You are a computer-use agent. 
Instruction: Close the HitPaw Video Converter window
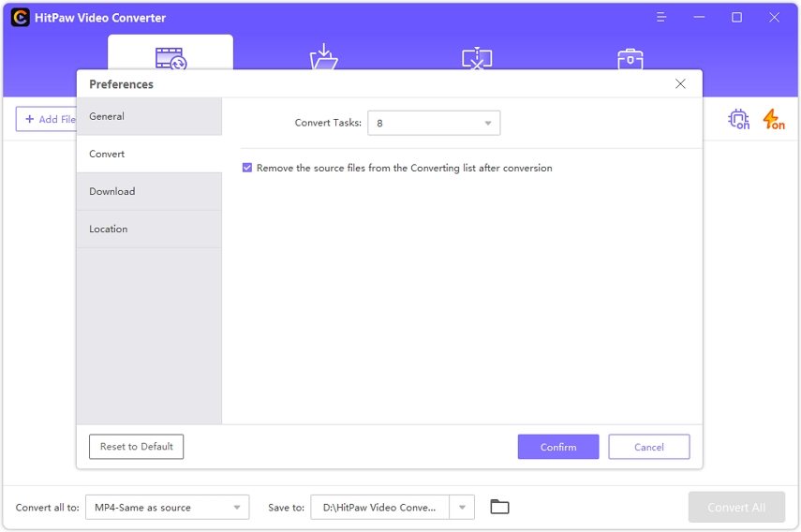(774, 18)
